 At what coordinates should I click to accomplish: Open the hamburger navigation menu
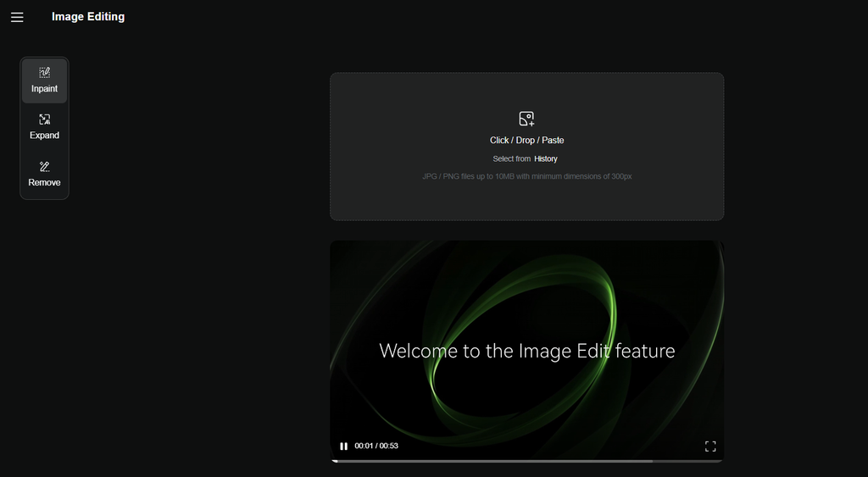tap(17, 17)
